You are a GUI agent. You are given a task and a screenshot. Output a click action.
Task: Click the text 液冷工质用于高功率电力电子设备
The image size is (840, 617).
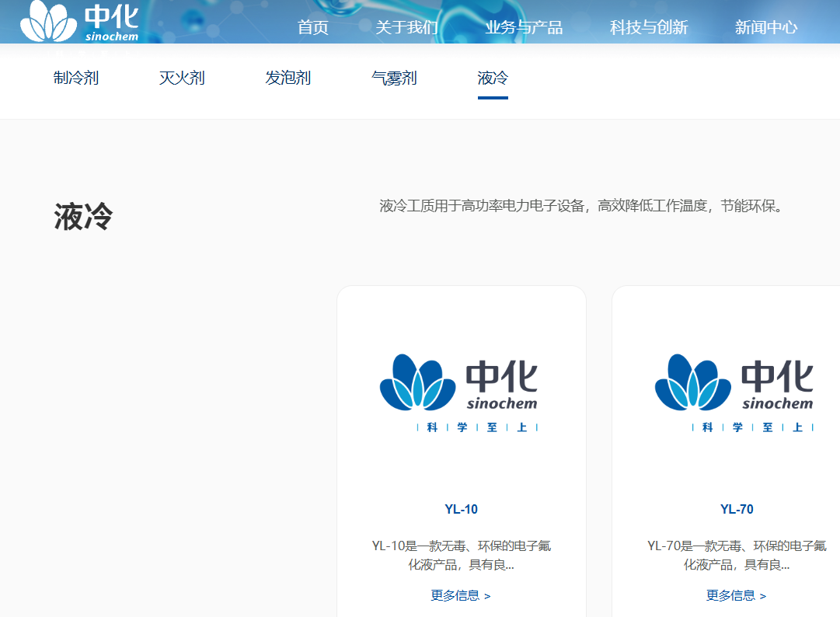click(x=482, y=206)
